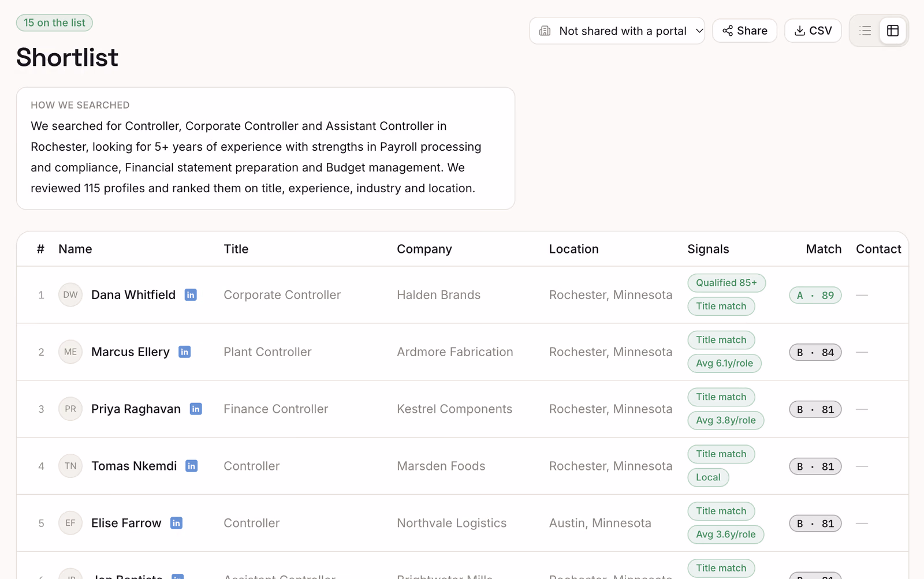The image size is (924, 579).
Task: Open Elise Farrow's LinkedIn profile icon
Action: coord(176,523)
